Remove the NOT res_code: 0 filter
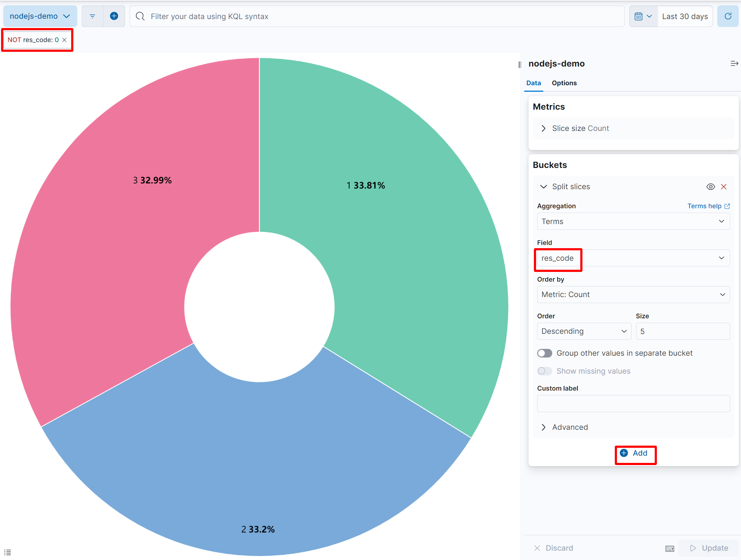The image size is (741, 560). click(65, 40)
